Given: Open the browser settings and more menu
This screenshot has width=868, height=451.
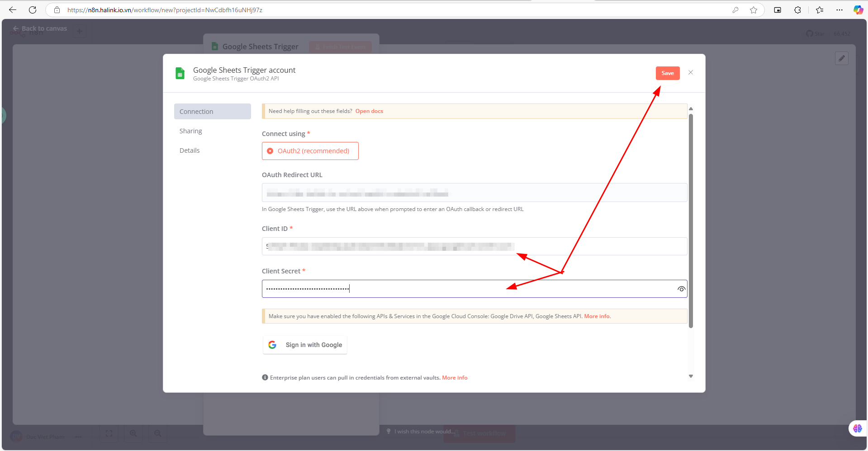Looking at the screenshot, I should pyautogui.click(x=840, y=10).
